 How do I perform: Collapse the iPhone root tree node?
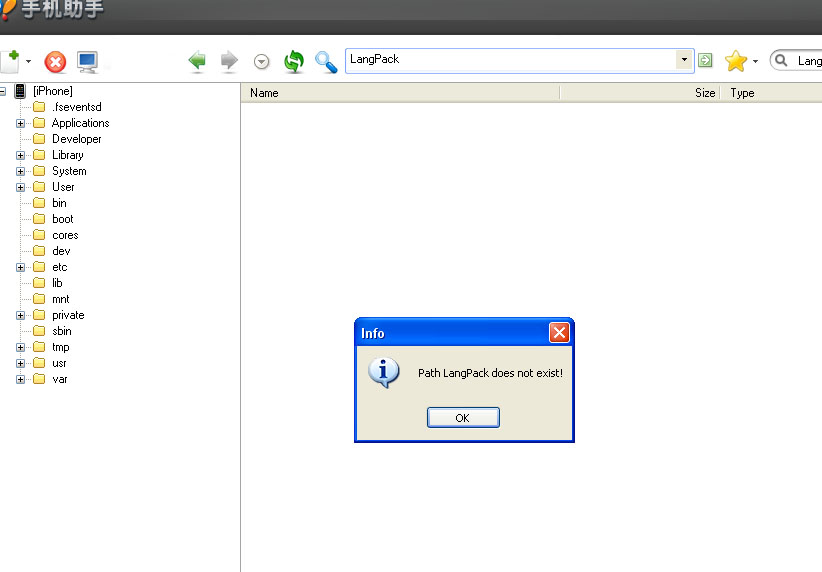[3, 91]
